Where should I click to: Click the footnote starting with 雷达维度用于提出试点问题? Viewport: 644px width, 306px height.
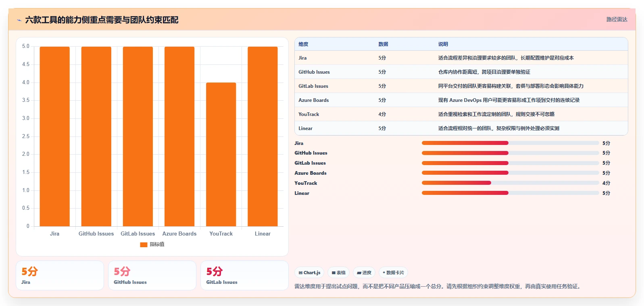[x=438, y=287]
